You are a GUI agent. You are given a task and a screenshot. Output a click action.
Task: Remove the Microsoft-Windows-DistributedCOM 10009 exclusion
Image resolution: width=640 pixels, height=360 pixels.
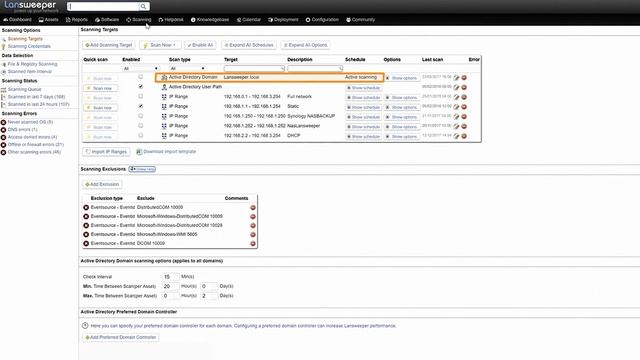point(253,216)
